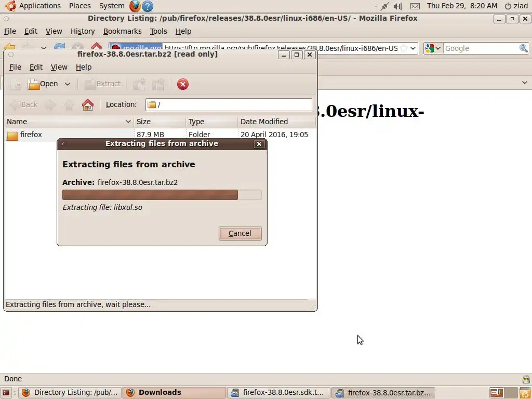Open the Help icon in top panel
The height and width of the screenshot is (399, 532).
[x=147, y=6]
